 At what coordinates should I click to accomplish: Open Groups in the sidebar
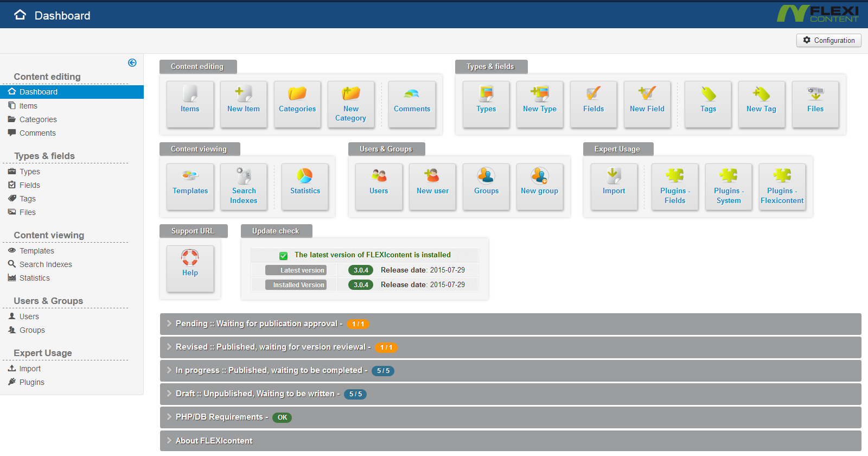[32, 330]
